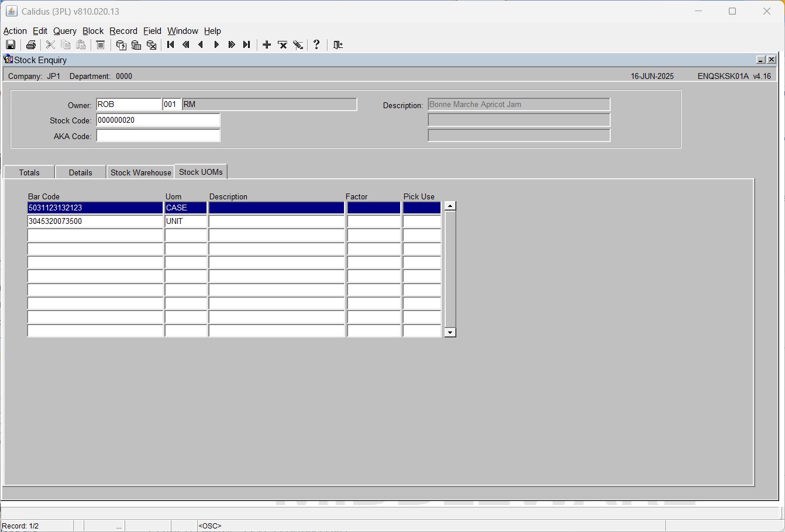
Task: Select bar code 3045320073500 row
Action: pos(95,222)
